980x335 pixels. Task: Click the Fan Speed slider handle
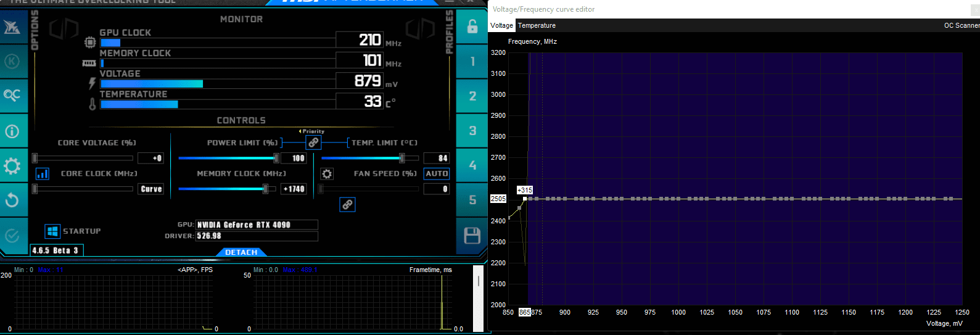(x=321, y=189)
